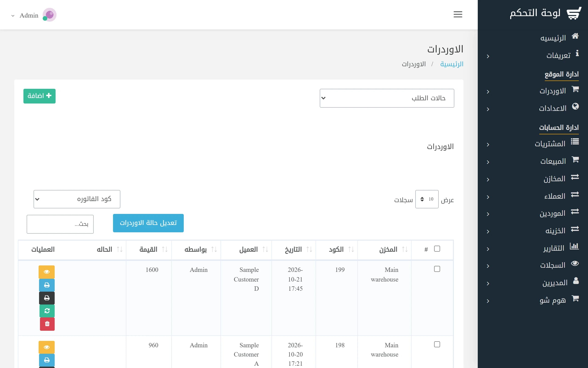Click the hamburger menu icon in header
Image resolution: width=588 pixels, height=368 pixels.
tap(458, 14)
